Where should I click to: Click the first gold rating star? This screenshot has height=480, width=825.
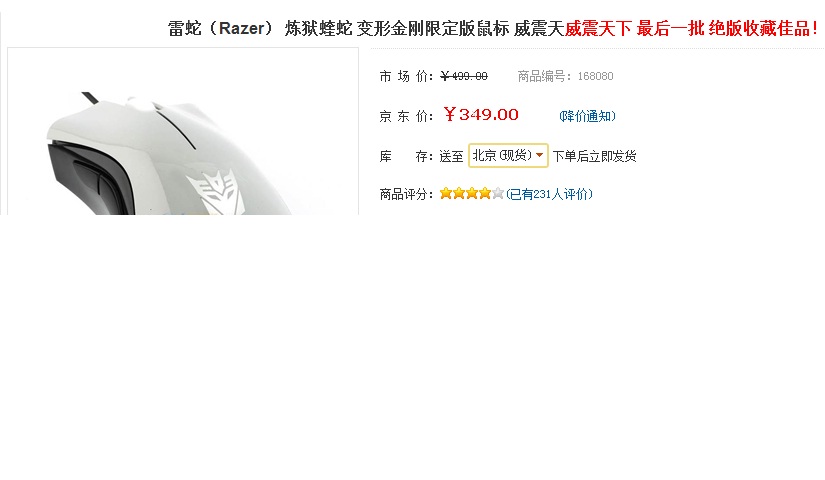coord(446,194)
